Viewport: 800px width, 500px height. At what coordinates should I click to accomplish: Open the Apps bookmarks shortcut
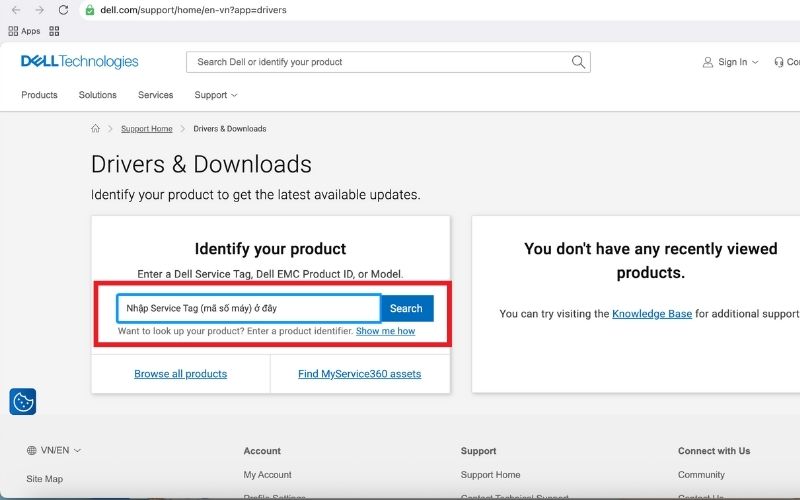coord(24,31)
